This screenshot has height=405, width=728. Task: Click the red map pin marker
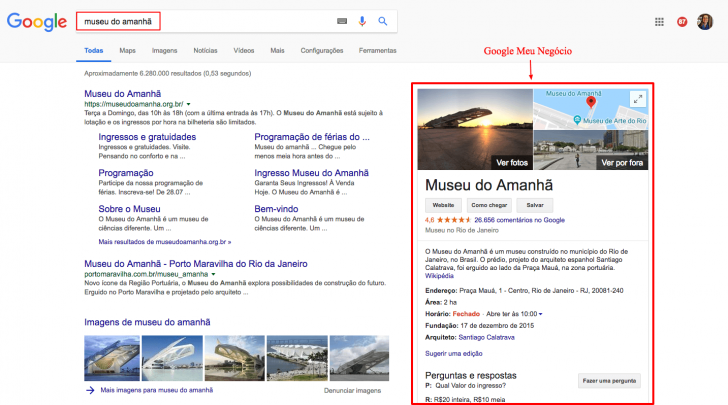coord(591,102)
